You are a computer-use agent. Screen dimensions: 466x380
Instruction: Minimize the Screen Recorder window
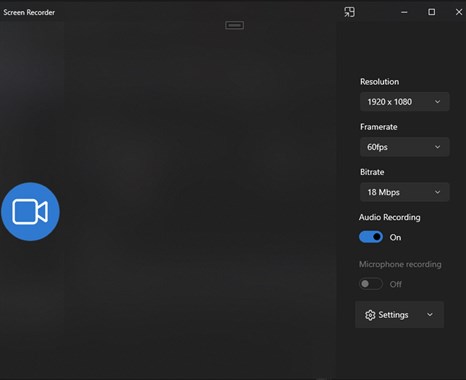pos(404,12)
